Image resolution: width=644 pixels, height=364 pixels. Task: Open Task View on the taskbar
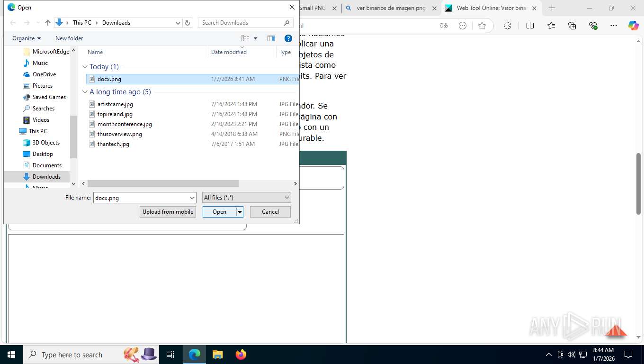point(170,355)
